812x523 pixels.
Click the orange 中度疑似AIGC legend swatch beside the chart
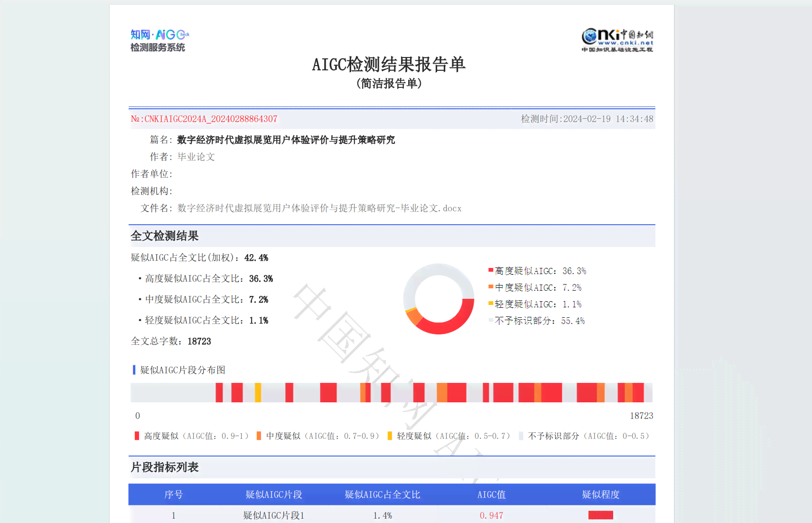[x=491, y=286]
